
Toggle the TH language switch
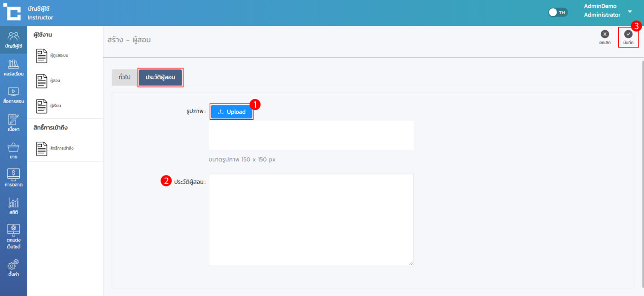558,12
